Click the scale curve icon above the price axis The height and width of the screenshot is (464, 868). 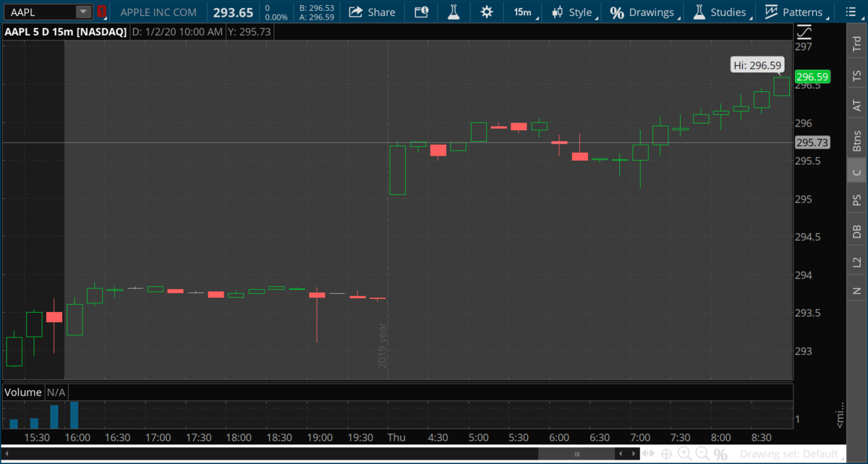pos(804,32)
